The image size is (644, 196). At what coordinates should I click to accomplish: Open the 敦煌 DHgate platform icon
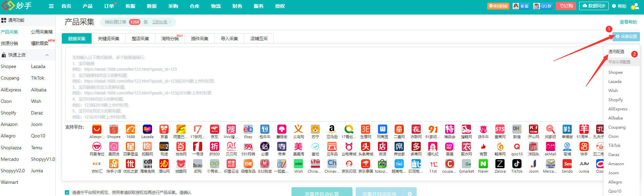pyautogui.click(x=517, y=129)
